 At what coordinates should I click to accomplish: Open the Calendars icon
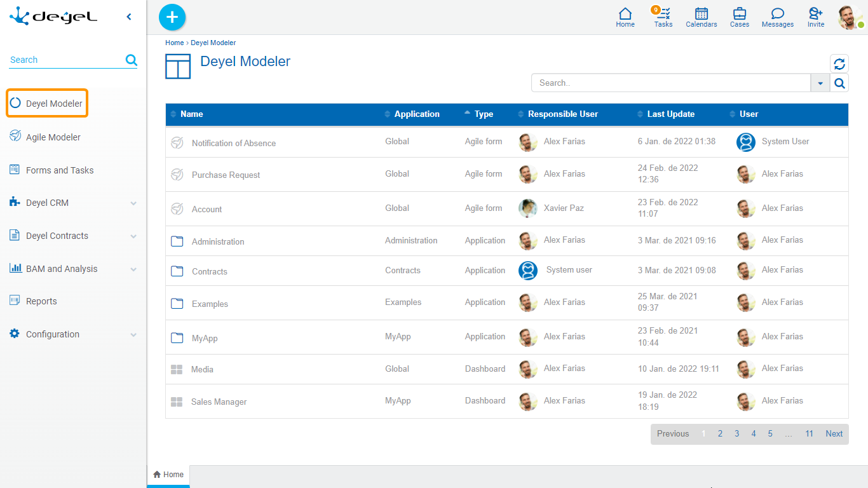[x=702, y=17]
